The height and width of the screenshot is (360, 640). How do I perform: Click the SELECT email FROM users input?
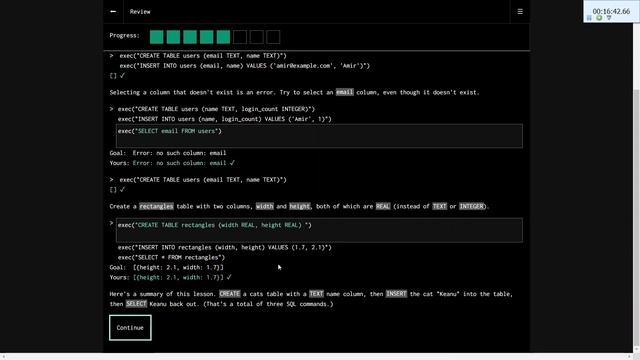319,136
